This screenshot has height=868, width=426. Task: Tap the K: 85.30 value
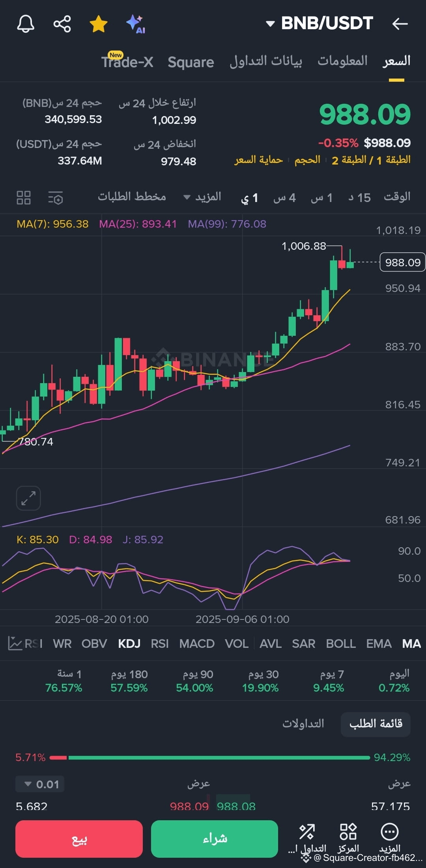37,540
